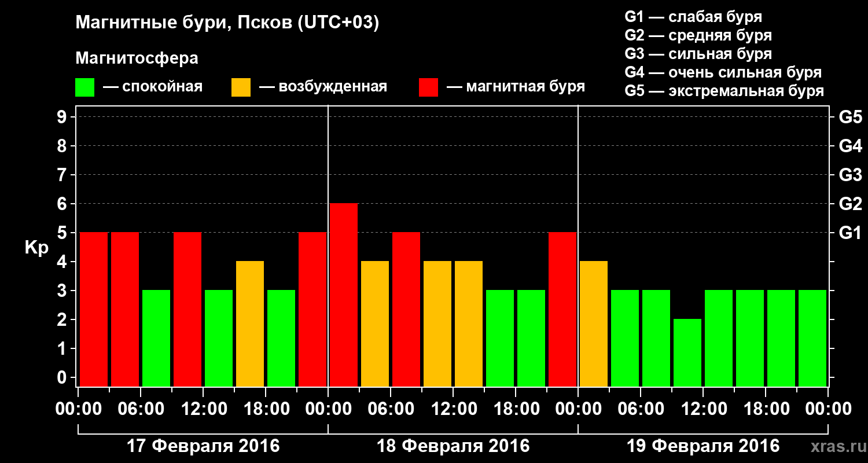Click the '9' value on Kp axis
The image size is (868, 463).
point(62,117)
